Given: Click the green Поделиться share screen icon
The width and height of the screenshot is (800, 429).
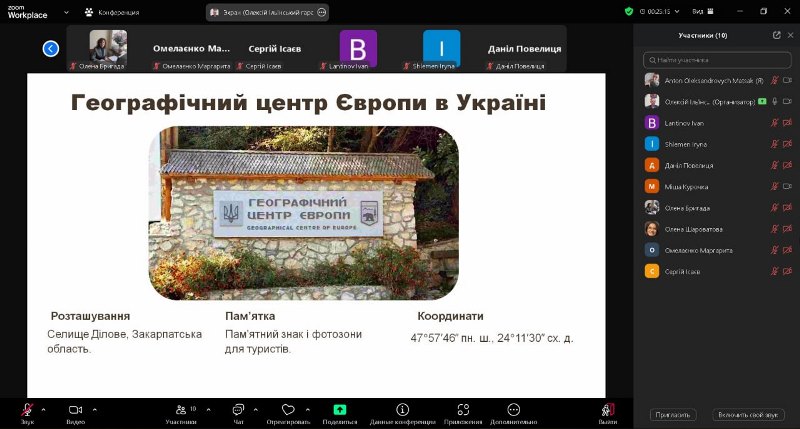Looking at the screenshot, I should pos(339,410).
